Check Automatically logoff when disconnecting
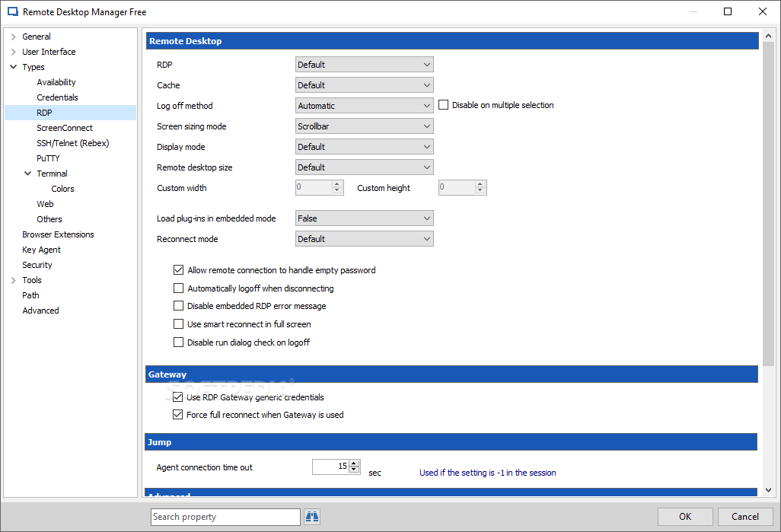This screenshot has width=781, height=532. pyautogui.click(x=178, y=288)
